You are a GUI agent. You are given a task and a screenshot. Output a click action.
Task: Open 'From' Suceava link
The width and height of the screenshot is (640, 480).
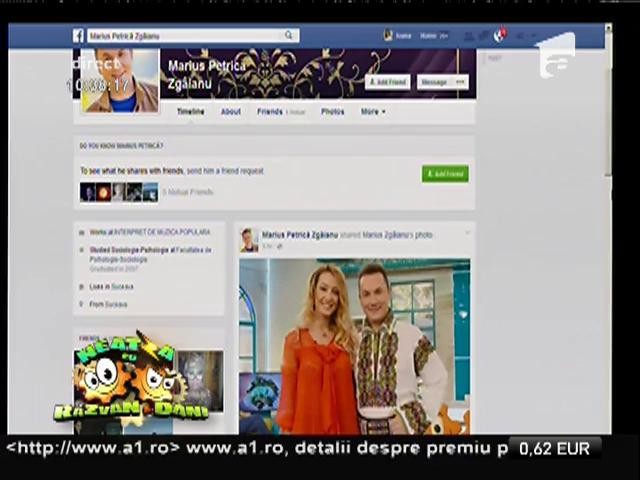(x=116, y=304)
